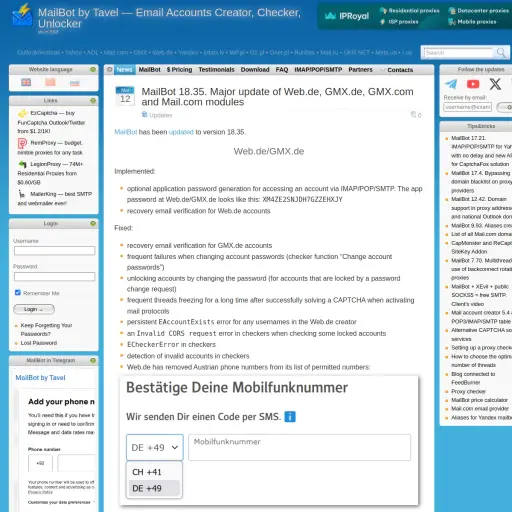Open the X (Twitter) profile icon
The image size is (512, 512).
pos(495,84)
